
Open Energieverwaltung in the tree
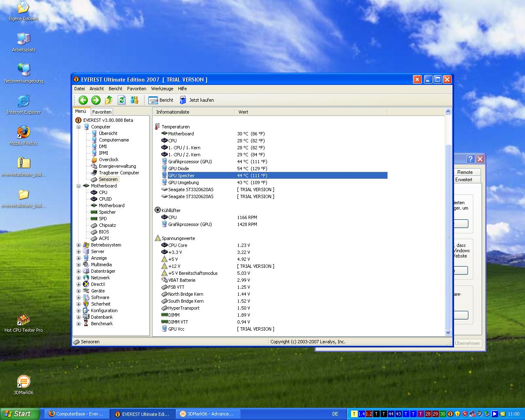(117, 166)
